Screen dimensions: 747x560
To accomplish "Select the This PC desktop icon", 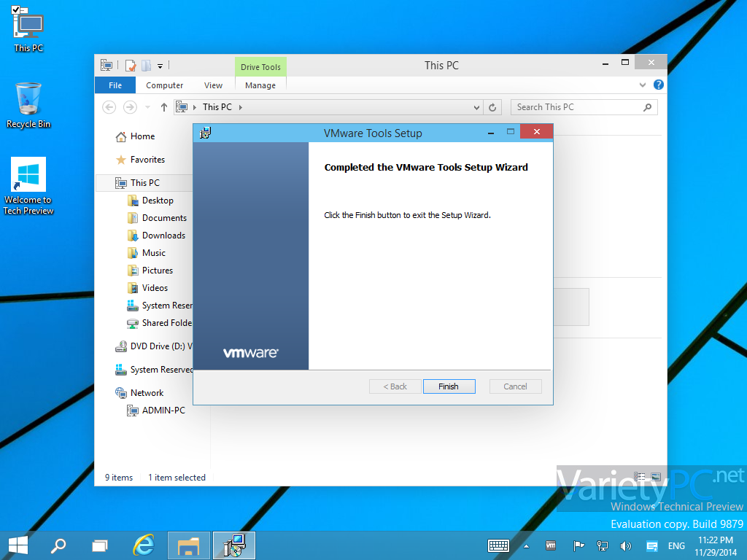I will [x=28, y=29].
